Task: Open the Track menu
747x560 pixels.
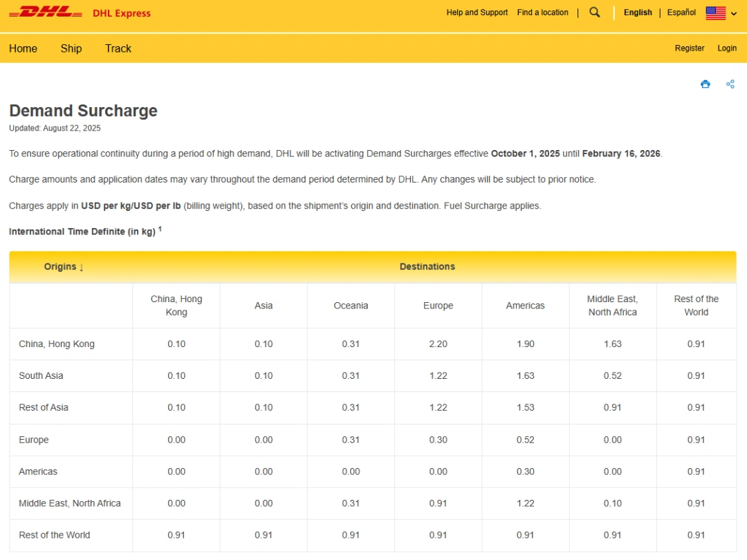Action: pyautogui.click(x=118, y=48)
